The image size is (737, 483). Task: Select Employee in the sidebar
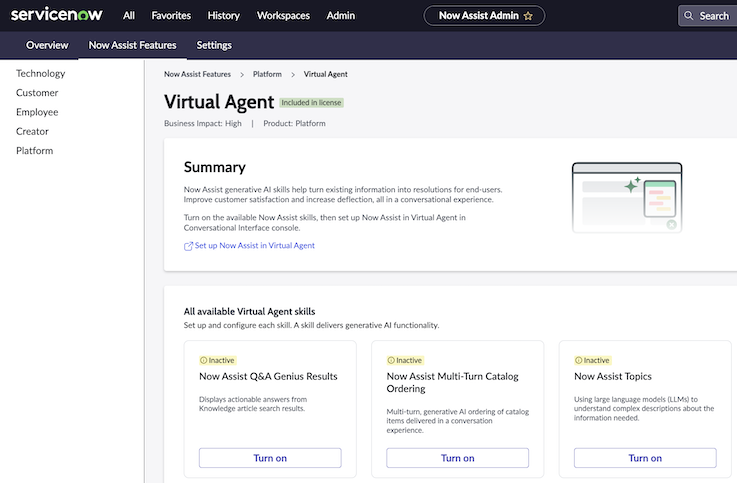click(x=37, y=112)
